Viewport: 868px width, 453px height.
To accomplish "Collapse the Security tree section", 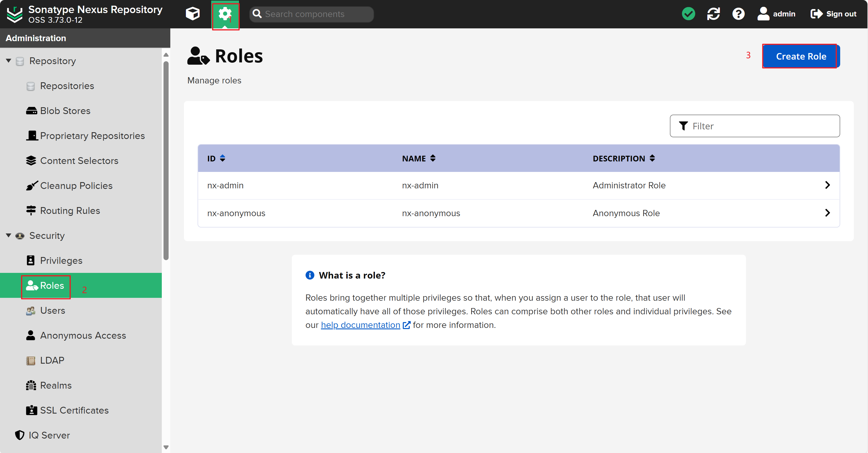I will tap(9, 235).
